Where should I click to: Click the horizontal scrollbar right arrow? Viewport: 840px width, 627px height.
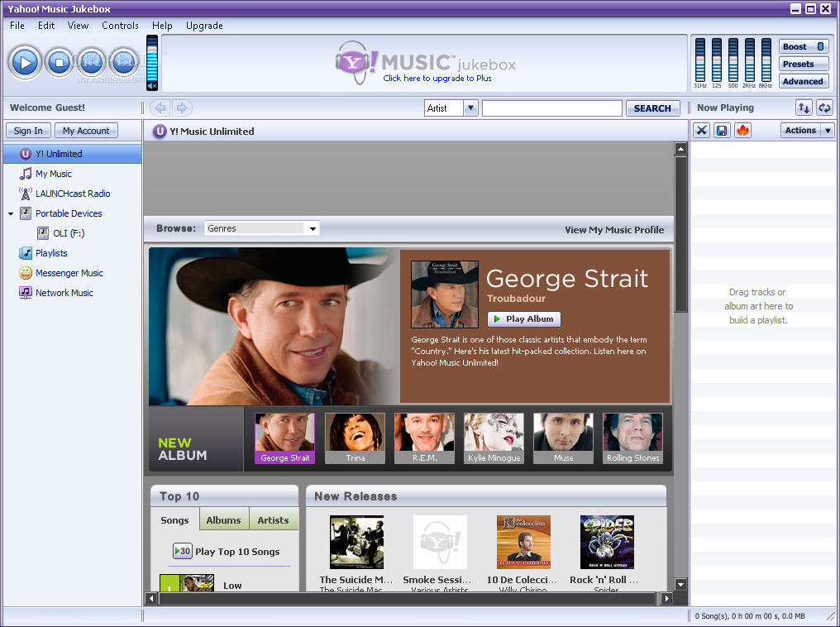[666, 598]
